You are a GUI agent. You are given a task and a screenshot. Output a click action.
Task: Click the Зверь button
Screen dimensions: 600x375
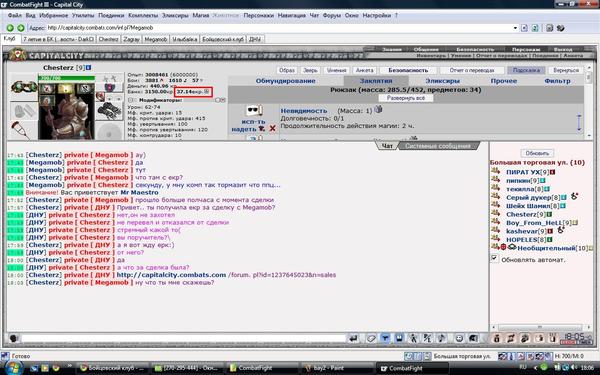tap(310, 70)
